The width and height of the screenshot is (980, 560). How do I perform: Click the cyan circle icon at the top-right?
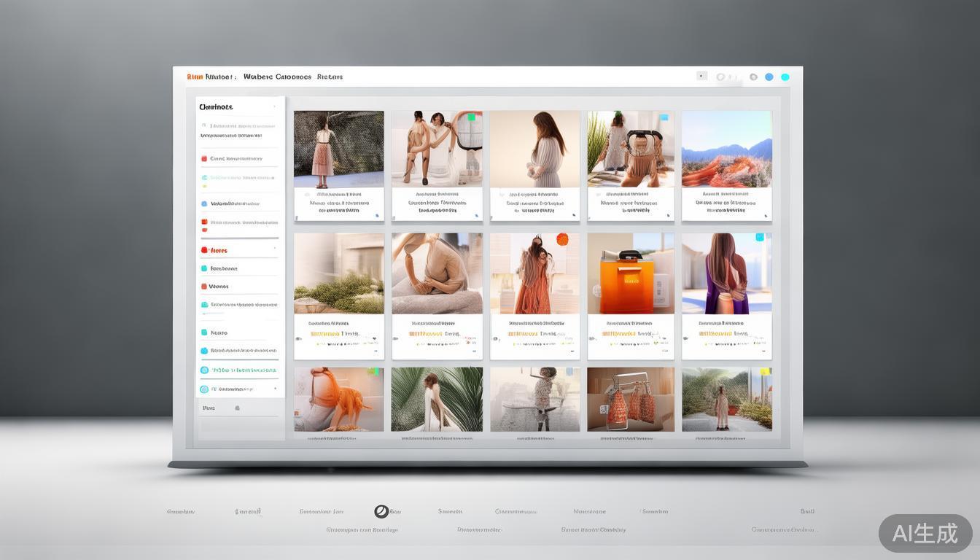pyautogui.click(x=785, y=77)
